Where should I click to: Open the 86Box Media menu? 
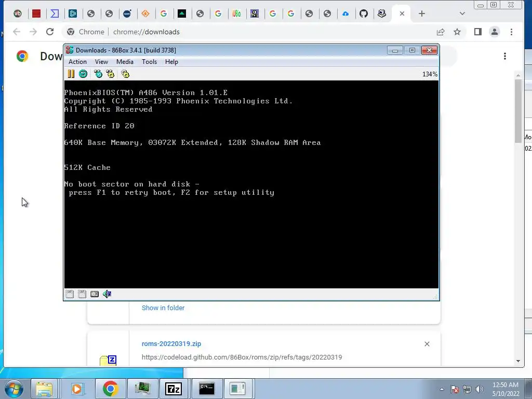tap(125, 62)
